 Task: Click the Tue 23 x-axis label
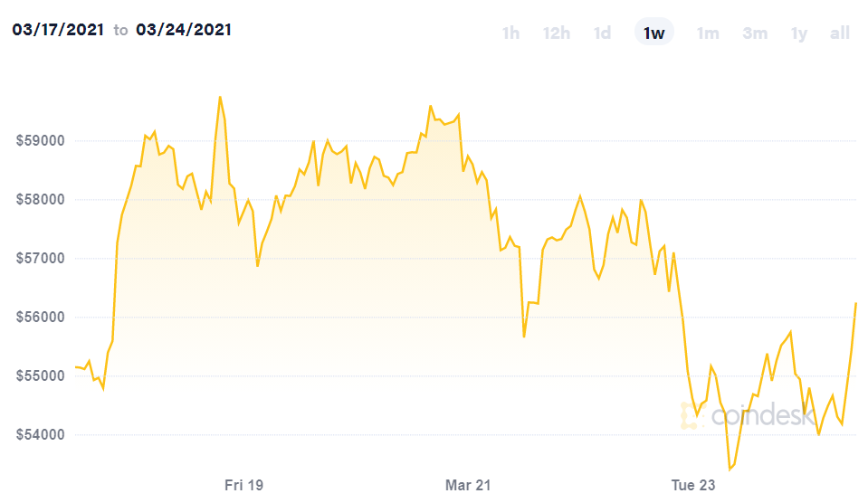pyautogui.click(x=692, y=486)
